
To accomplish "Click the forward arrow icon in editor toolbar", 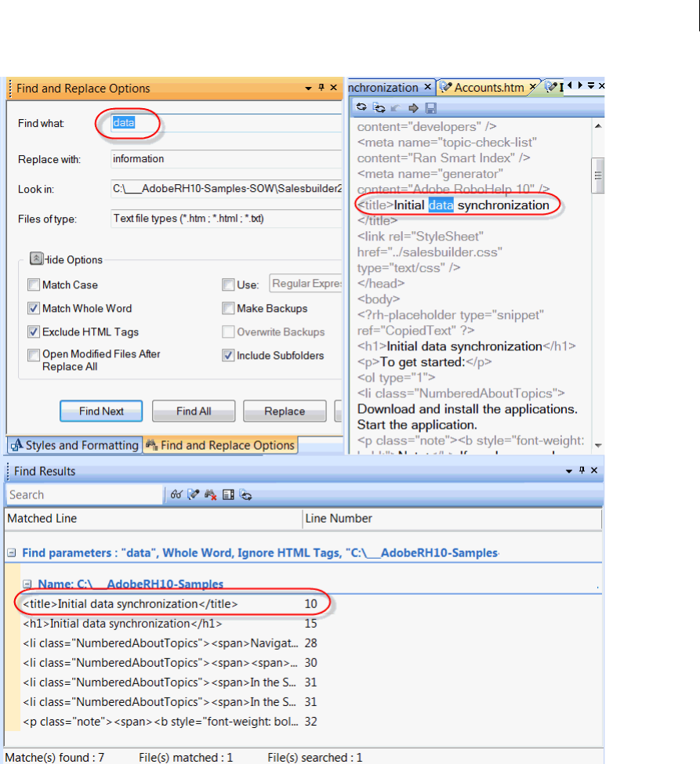I will tap(413, 107).
